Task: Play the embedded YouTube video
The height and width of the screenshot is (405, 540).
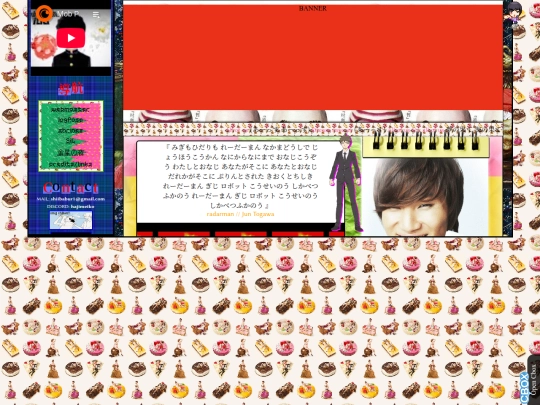Action: pos(71,38)
